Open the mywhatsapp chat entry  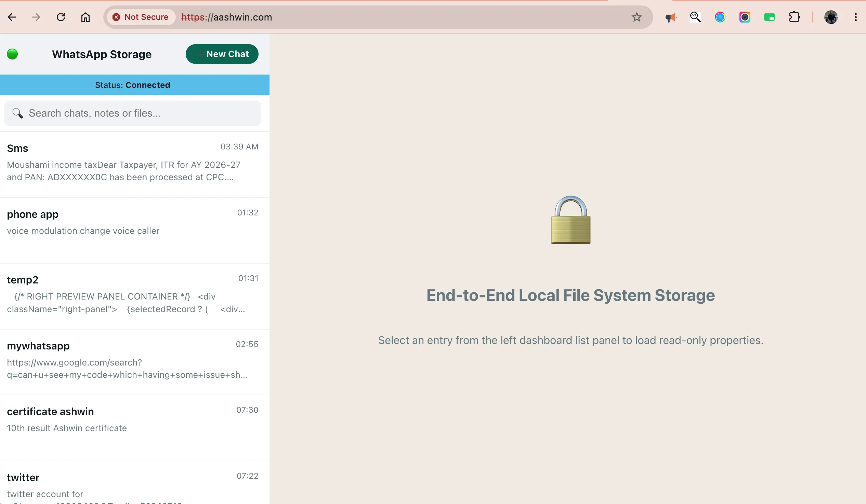135,362
